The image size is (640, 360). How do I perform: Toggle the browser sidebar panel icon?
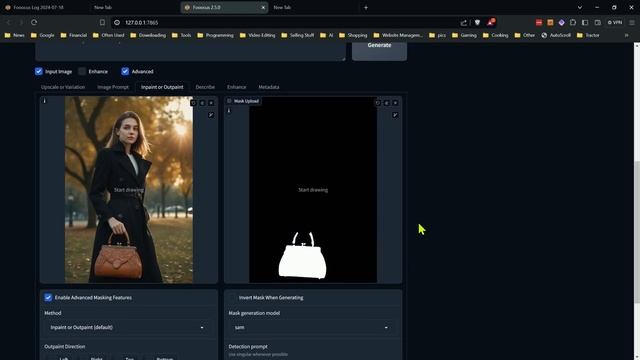pos(585,22)
